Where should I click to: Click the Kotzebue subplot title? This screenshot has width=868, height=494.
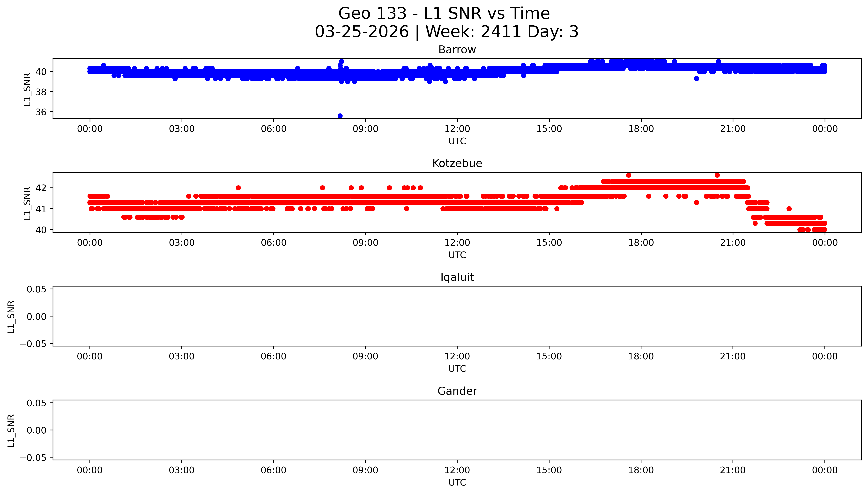pyautogui.click(x=457, y=164)
